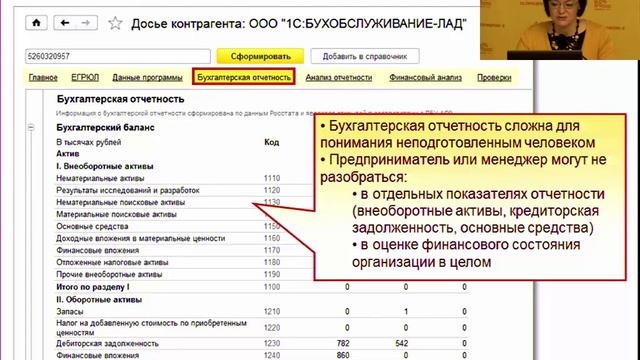Click Дебиторская задолженность row label
The width and height of the screenshot is (640, 360).
point(107,344)
